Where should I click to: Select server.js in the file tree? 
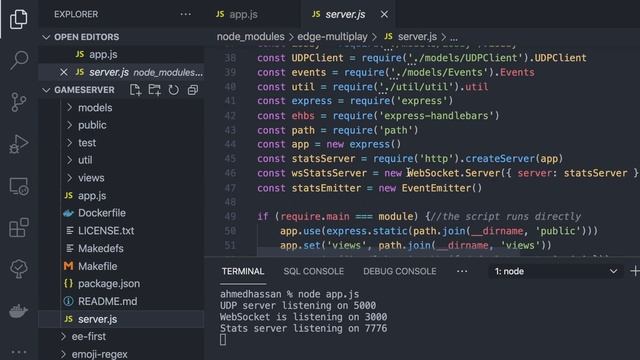coord(122,319)
